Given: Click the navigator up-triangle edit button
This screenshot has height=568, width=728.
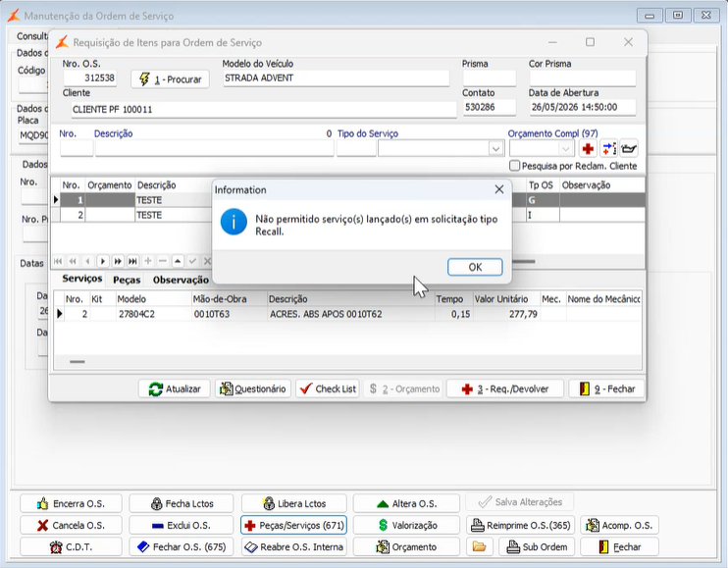Looking at the screenshot, I should 178,261.
